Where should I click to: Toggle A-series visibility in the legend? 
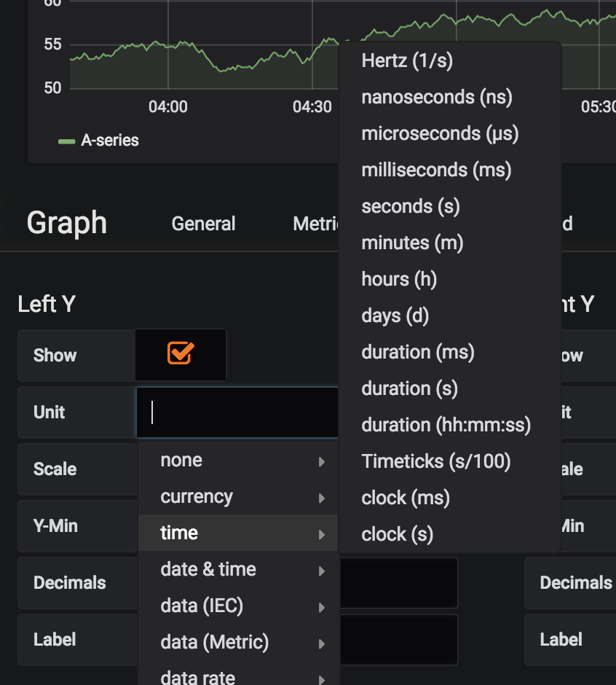[x=109, y=140]
